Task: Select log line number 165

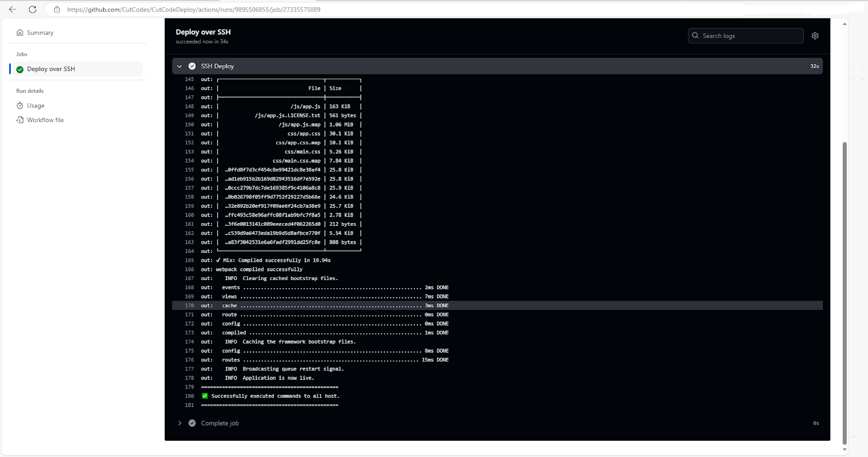Action: coord(189,261)
